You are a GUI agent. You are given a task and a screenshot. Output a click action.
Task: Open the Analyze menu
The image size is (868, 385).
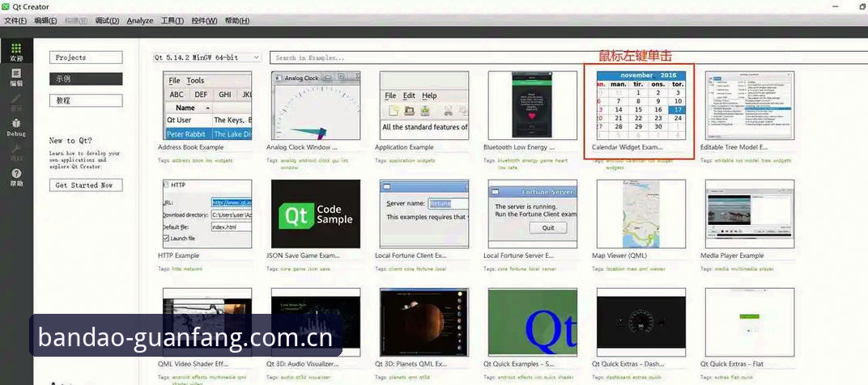tap(140, 20)
